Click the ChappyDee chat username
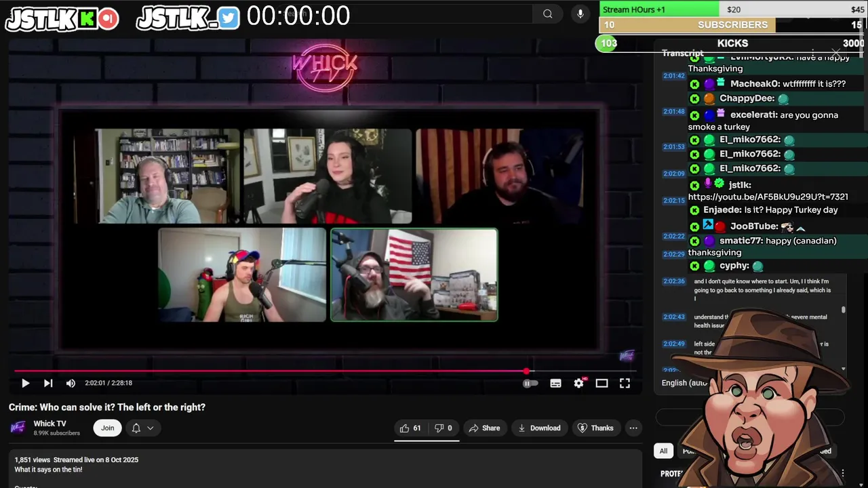Viewport: 868px width, 488px height. coord(747,98)
